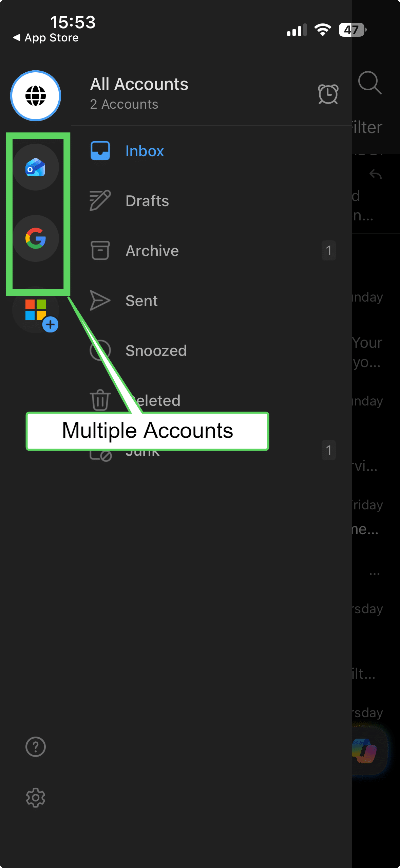400x868 pixels.
Task: Open the Sent folder
Action: pyautogui.click(x=141, y=301)
